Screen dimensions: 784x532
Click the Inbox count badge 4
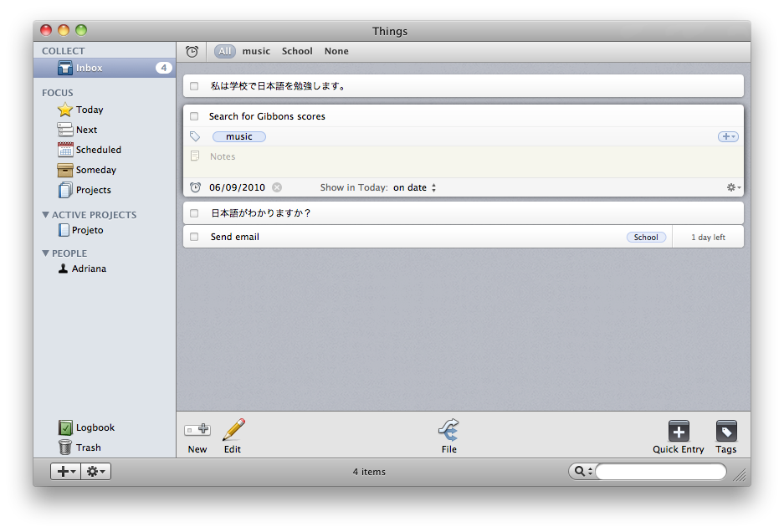[x=163, y=68]
